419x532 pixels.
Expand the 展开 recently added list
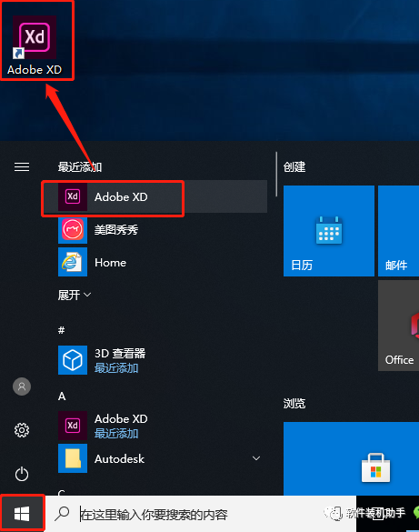tap(75, 295)
